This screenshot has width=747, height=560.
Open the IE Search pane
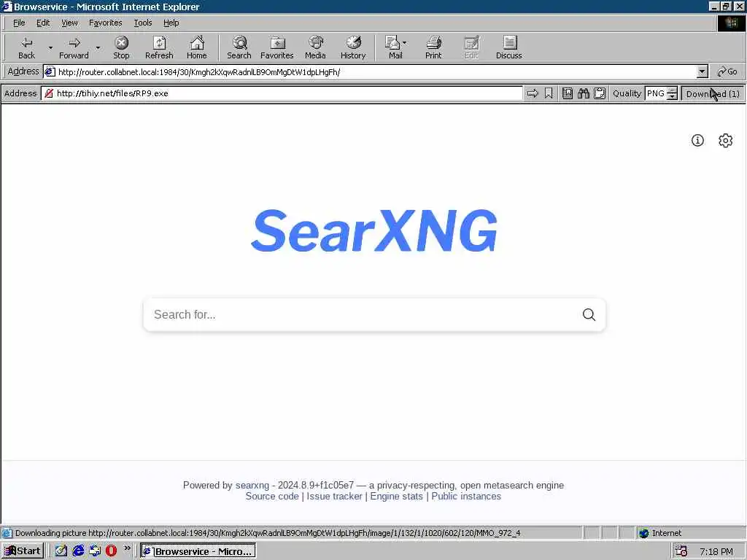point(239,47)
